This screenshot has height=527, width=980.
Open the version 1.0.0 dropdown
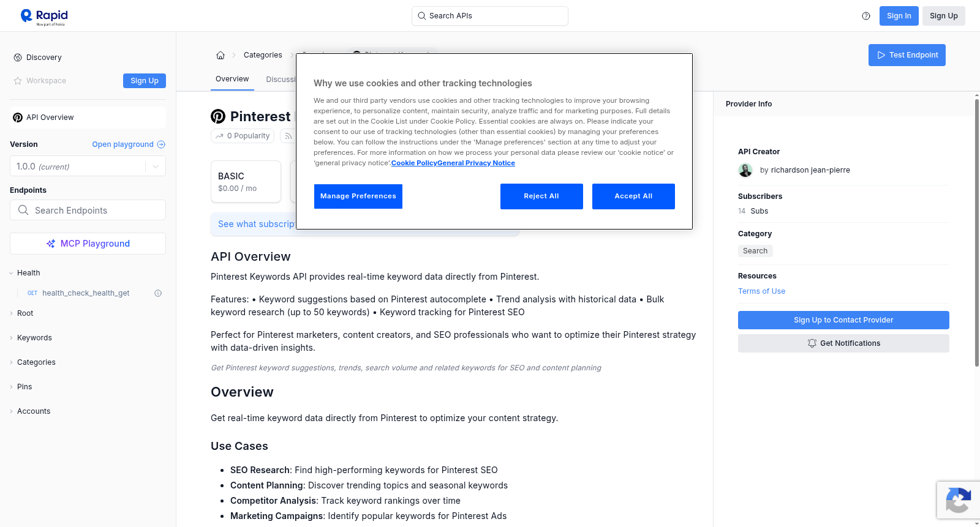(x=88, y=166)
